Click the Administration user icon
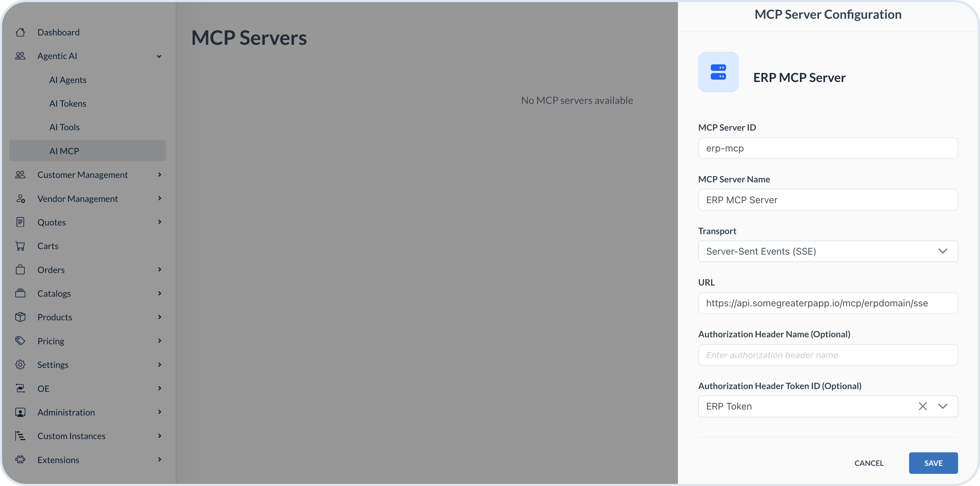The image size is (980, 486). [21, 412]
